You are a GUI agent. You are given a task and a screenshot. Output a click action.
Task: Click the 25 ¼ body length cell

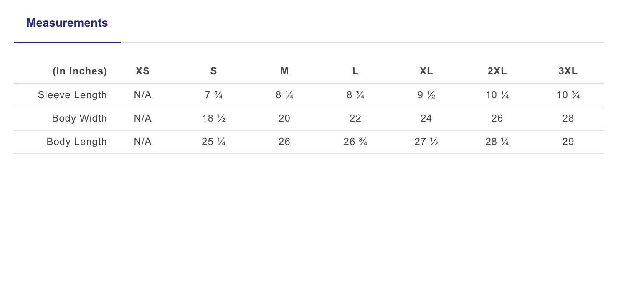[x=213, y=142]
